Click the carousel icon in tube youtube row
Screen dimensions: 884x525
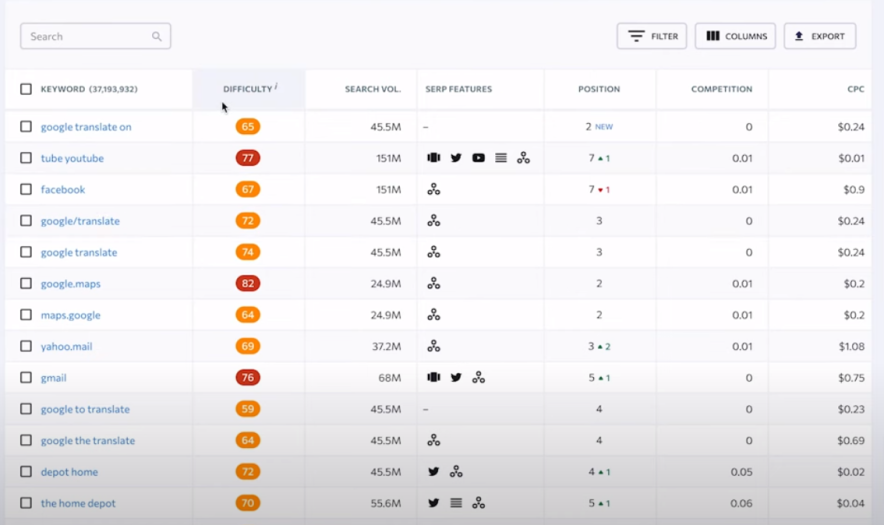point(434,158)
